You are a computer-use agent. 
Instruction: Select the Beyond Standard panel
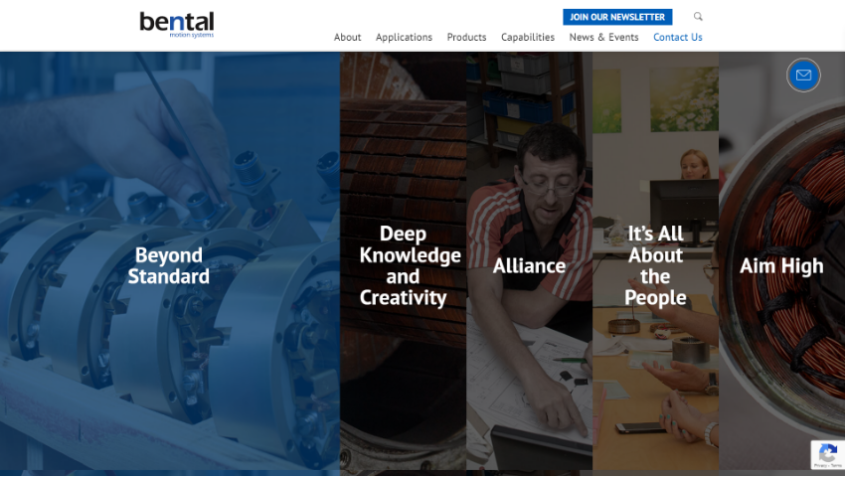(170, 261)
